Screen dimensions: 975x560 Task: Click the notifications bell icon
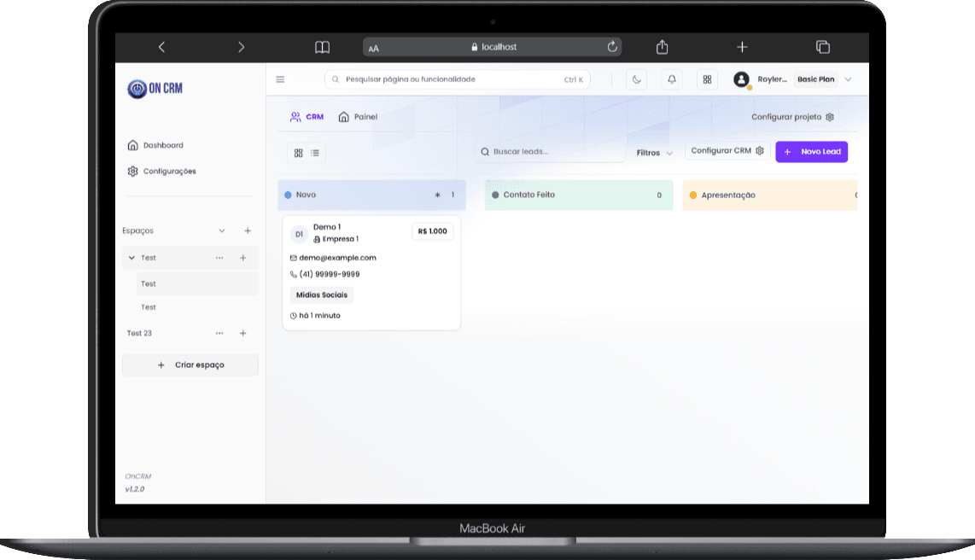point(671,79)
